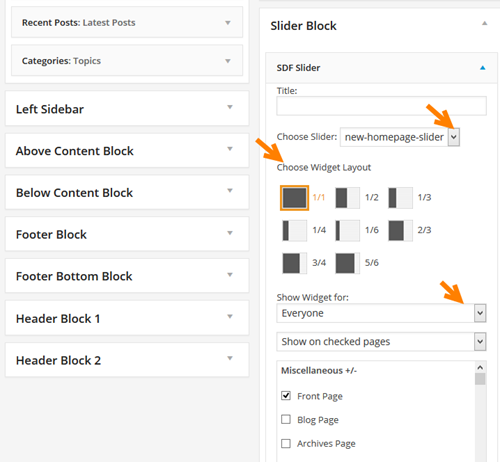
Task: Open the Choose Slider dropdown
Action: pyautogui.click(x=400, y=137)
